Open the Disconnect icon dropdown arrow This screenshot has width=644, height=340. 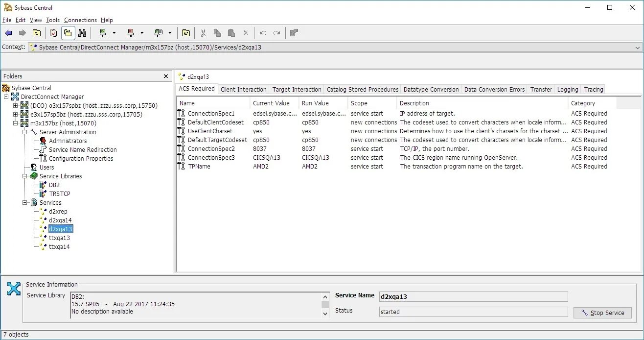142,33
